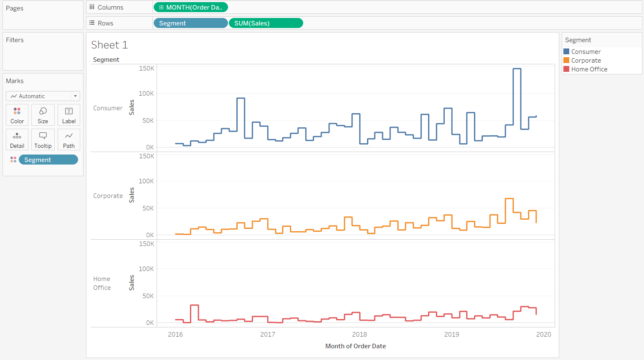Click the Segment legend title

coord(578,40)
